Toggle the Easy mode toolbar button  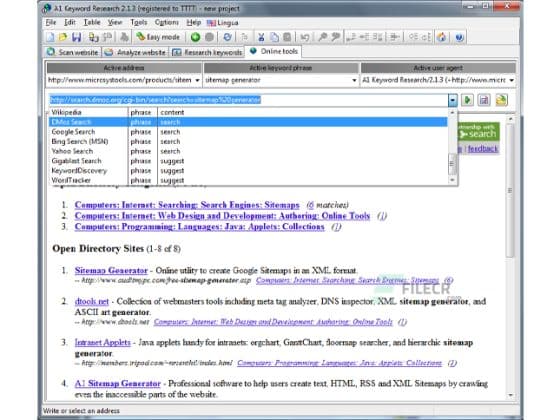pos(158,37)
